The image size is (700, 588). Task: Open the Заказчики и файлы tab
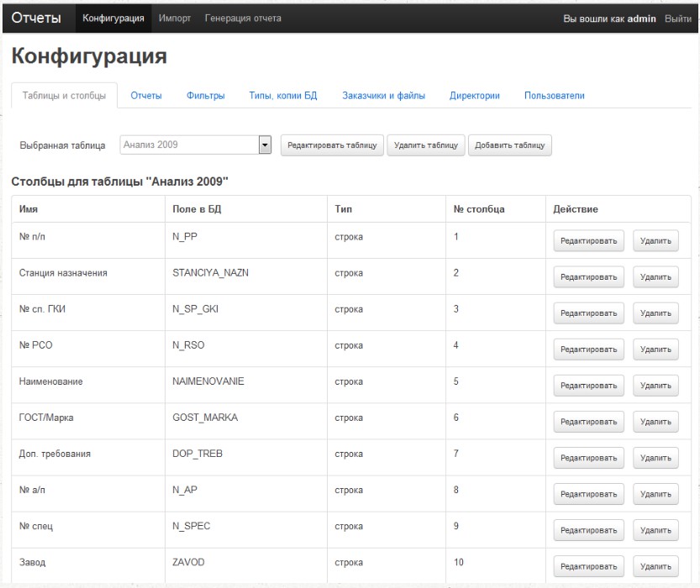coord(383,96)
